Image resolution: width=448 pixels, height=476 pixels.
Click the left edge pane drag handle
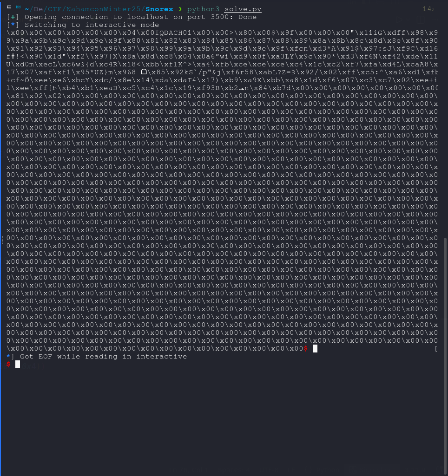[x=3, y=240]
